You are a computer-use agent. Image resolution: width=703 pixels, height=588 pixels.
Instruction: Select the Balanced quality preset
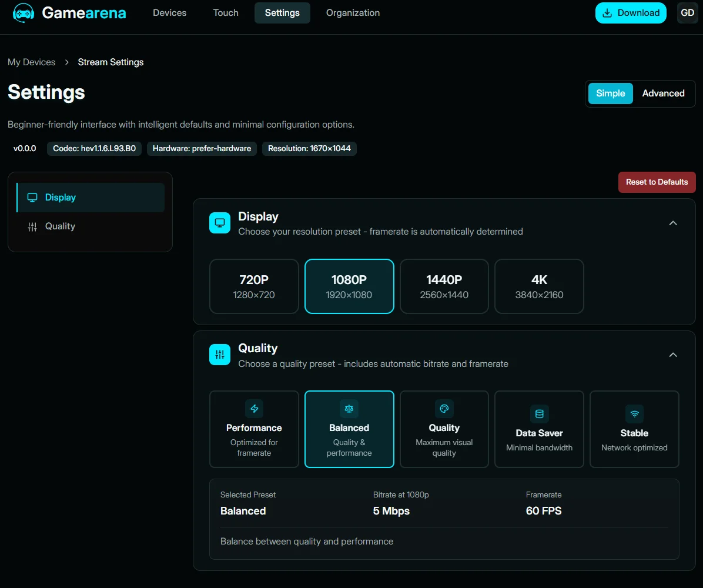pos(349,429)
